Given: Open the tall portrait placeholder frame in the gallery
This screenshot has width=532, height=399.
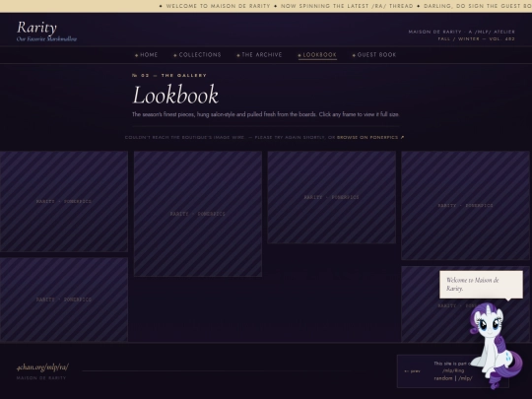Looking at the screenshot, I should click(x=198, y=214).
